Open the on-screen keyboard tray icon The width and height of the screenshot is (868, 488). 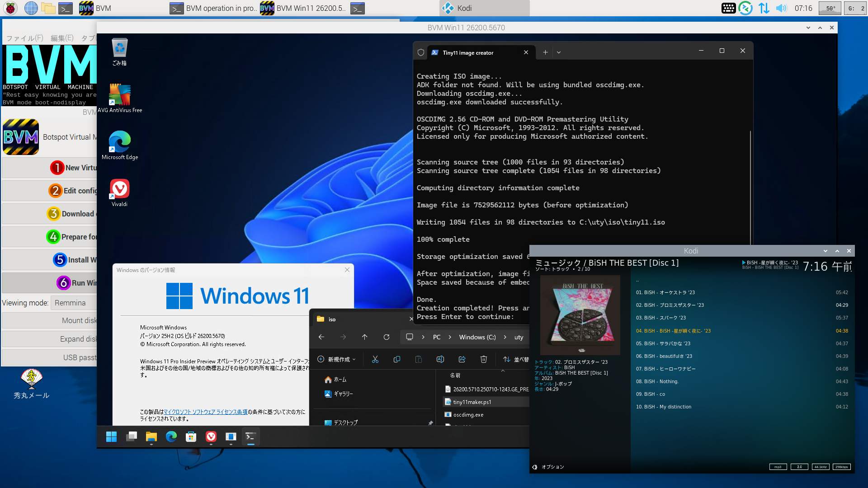pyautogui.click(x=728, y=8)
